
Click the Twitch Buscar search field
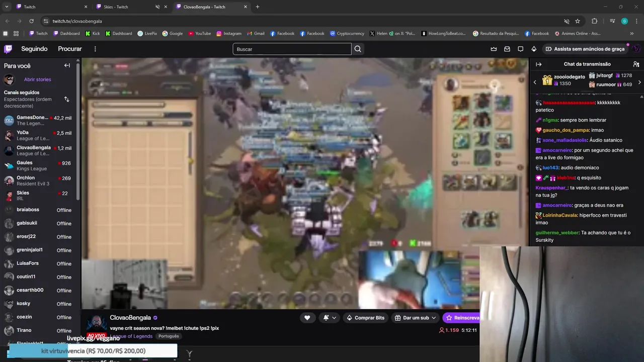292,49
